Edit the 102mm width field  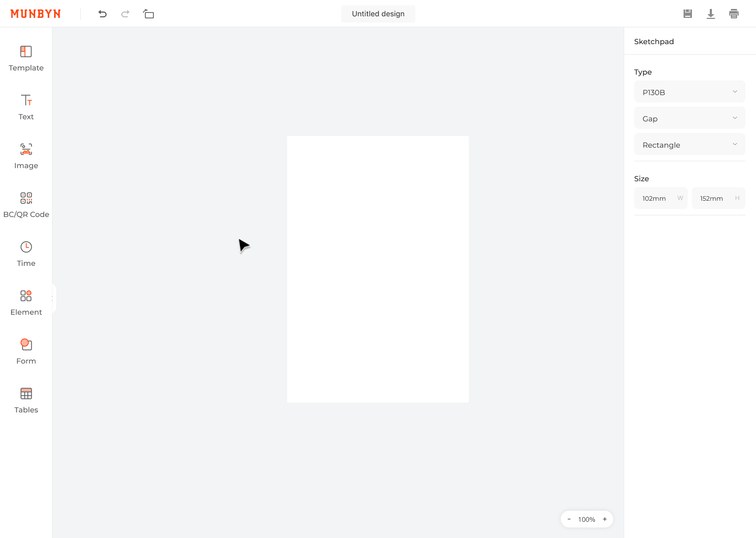tap(656, 199)
